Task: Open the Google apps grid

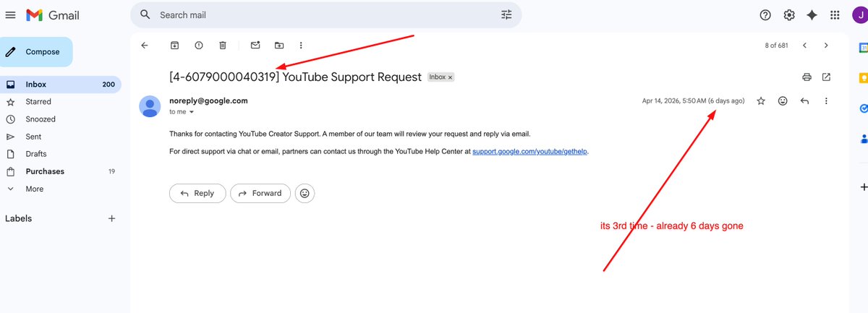Action: (x=835, y=15)
